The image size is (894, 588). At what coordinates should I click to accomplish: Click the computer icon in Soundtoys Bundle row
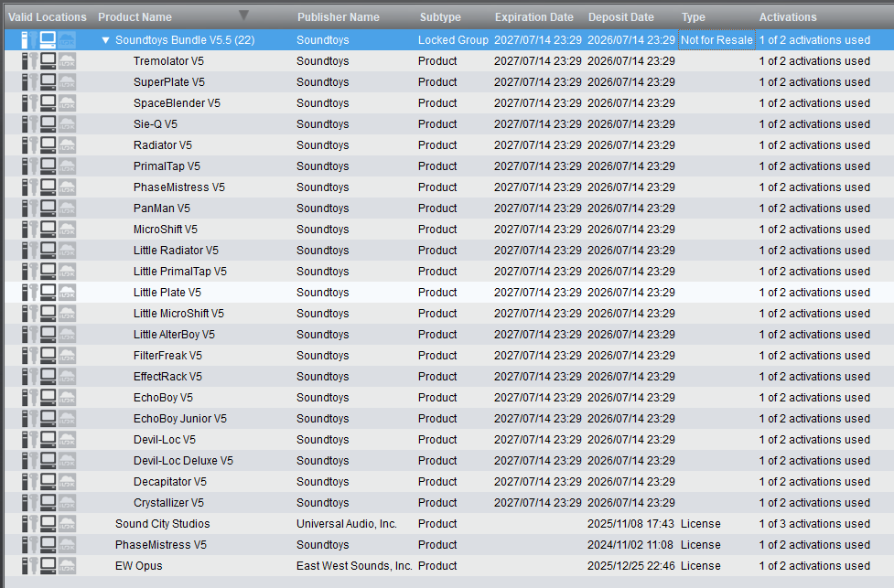click(x=48, y=40)
